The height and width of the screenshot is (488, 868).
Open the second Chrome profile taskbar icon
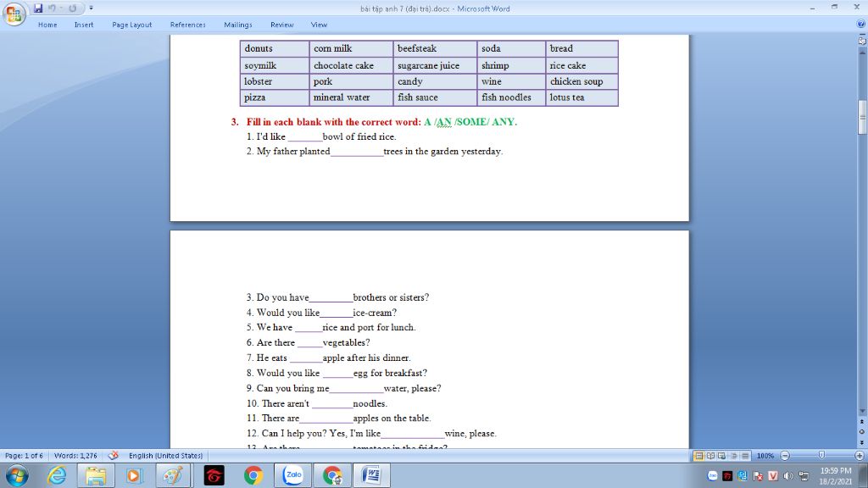pos(332,476)
